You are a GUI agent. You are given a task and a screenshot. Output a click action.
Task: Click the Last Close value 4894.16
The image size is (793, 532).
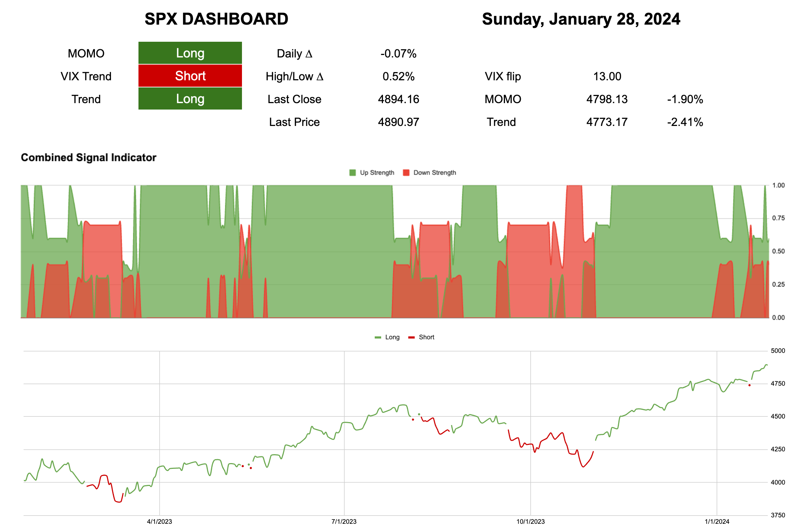coord(398,99)
